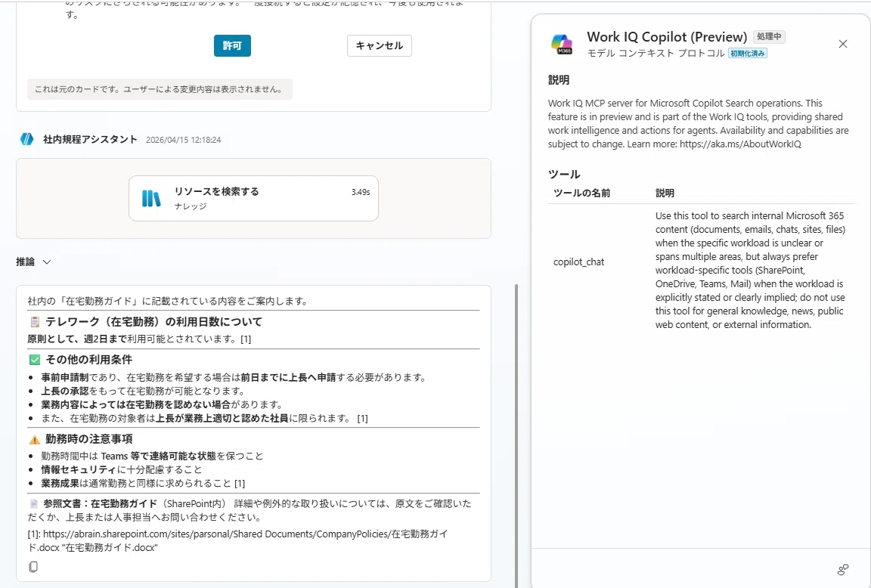Click the chat pane vertical scrollbar
Viewport: 871px width, 588px height.
click(516, 436)
